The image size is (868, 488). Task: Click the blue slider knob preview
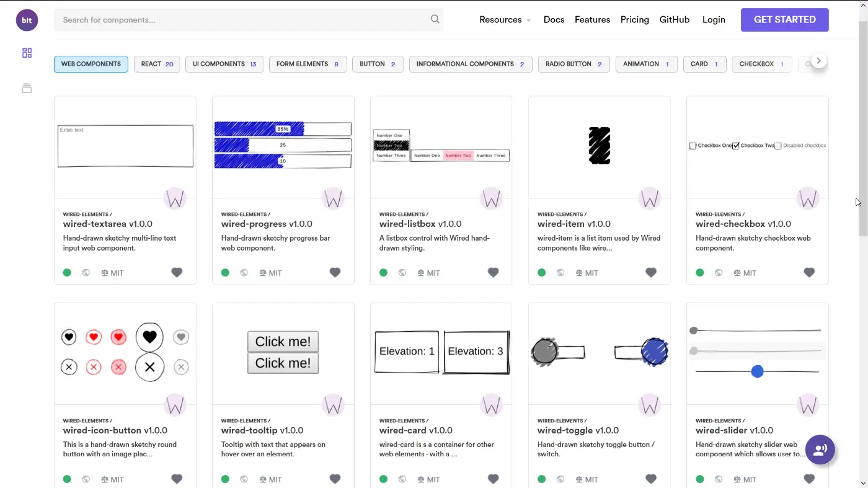[757, 371]
